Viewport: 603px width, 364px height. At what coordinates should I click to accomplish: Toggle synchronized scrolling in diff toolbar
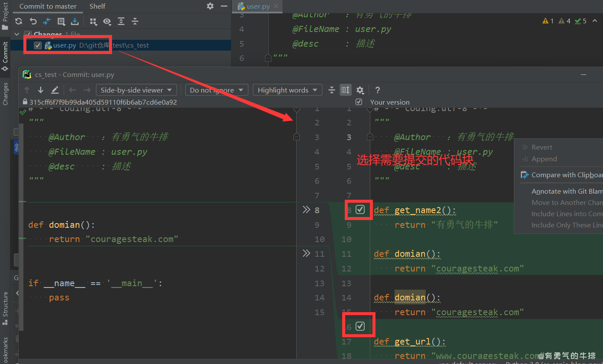pos(345,90)
